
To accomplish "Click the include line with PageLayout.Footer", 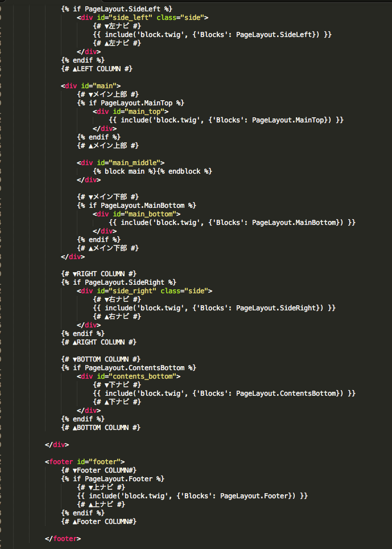I will pos(192,496).
